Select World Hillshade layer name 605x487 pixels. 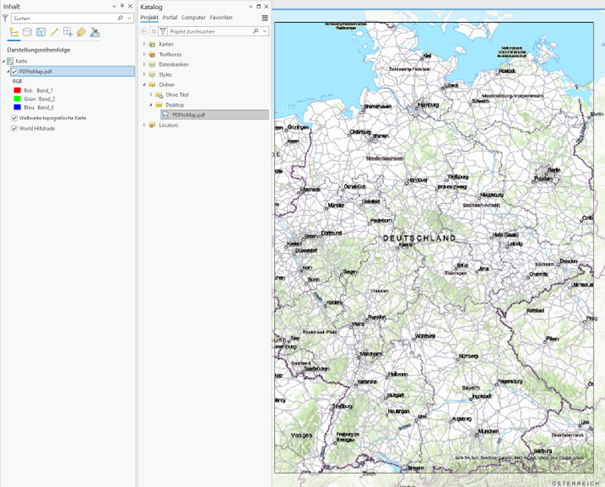coord(37,129)
